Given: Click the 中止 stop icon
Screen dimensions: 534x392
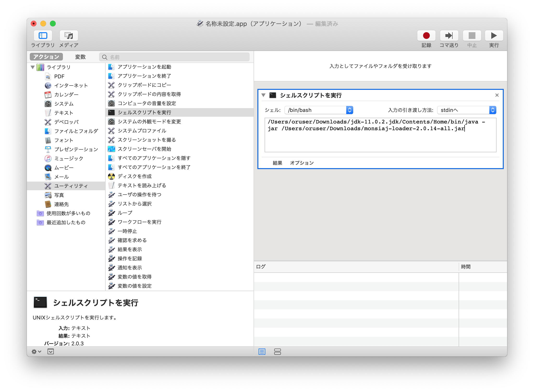Looking at the screenshot, I should 472,35.
